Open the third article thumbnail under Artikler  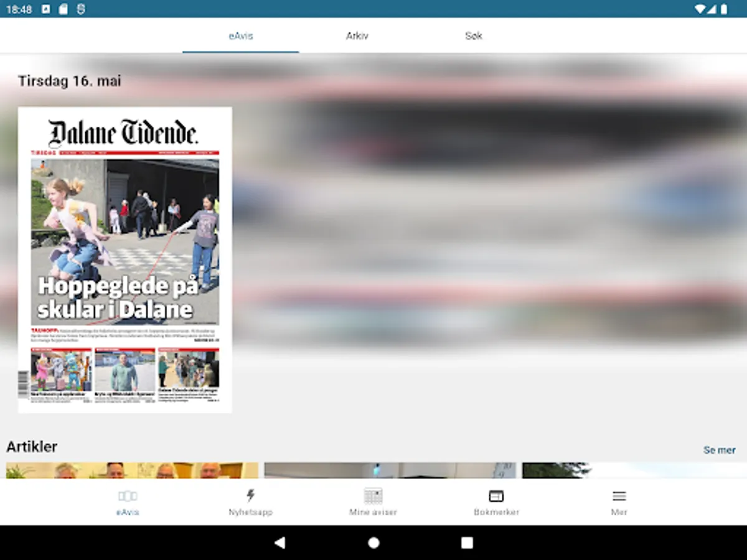click(x=634, y=470)
